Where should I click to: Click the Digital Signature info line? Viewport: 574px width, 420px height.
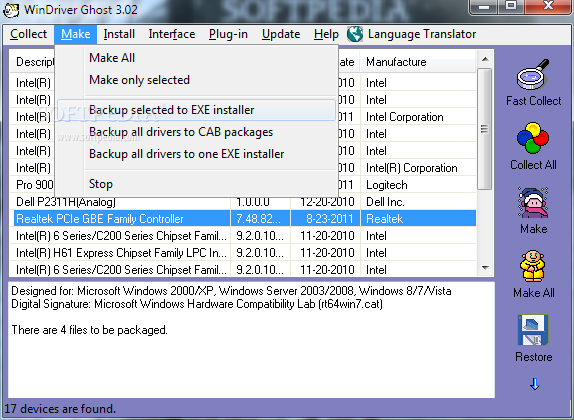coord(197,304)
